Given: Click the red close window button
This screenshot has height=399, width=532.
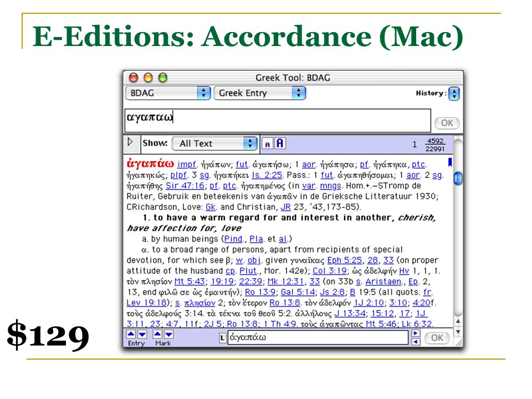Looking at the screenshot, I should coord(134,78).
